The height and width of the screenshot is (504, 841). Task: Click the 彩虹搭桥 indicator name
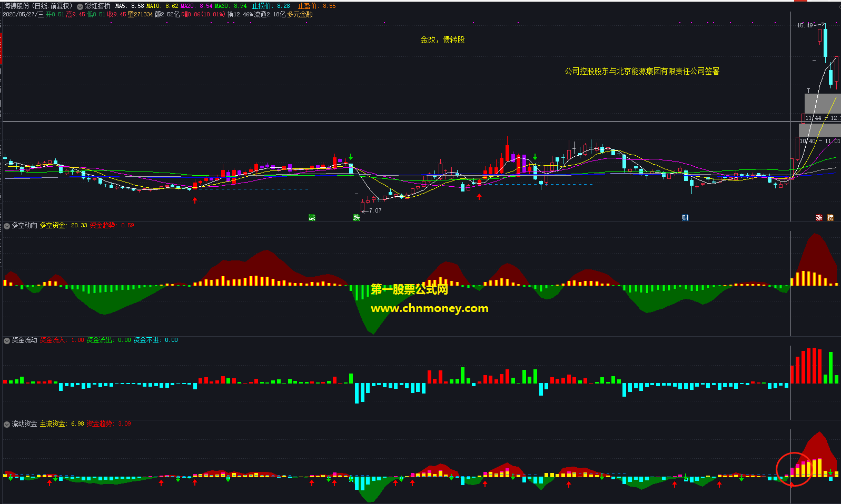[97, 6]
